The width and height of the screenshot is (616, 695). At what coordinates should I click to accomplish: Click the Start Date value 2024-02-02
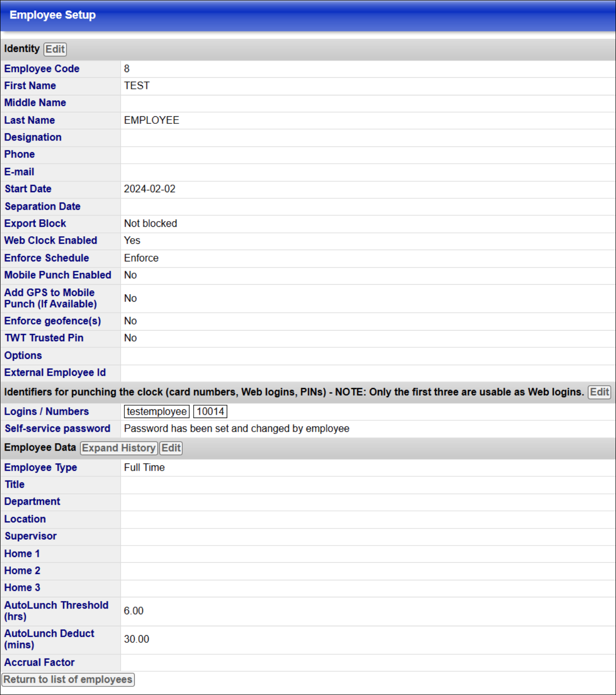(x=149, y=189)
